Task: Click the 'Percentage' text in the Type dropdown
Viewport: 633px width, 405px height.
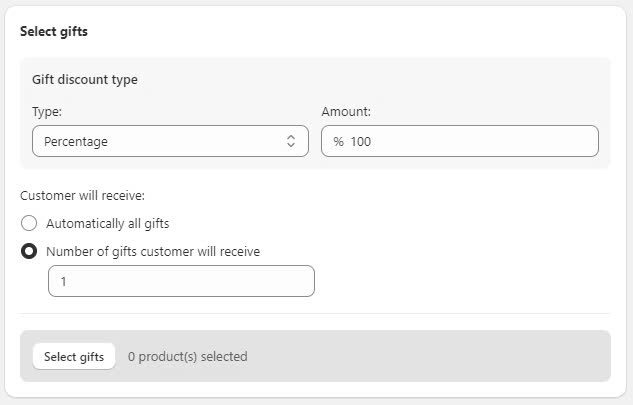Action: tap(76, 142)
